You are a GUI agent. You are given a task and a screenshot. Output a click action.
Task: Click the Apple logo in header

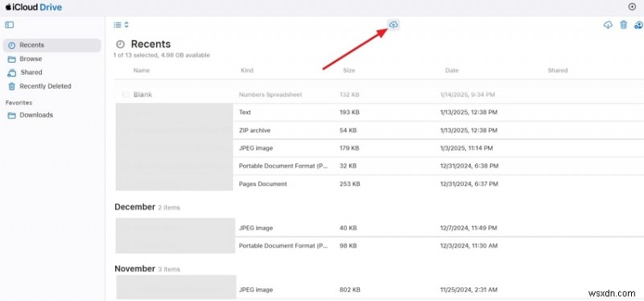coord(8,6)
